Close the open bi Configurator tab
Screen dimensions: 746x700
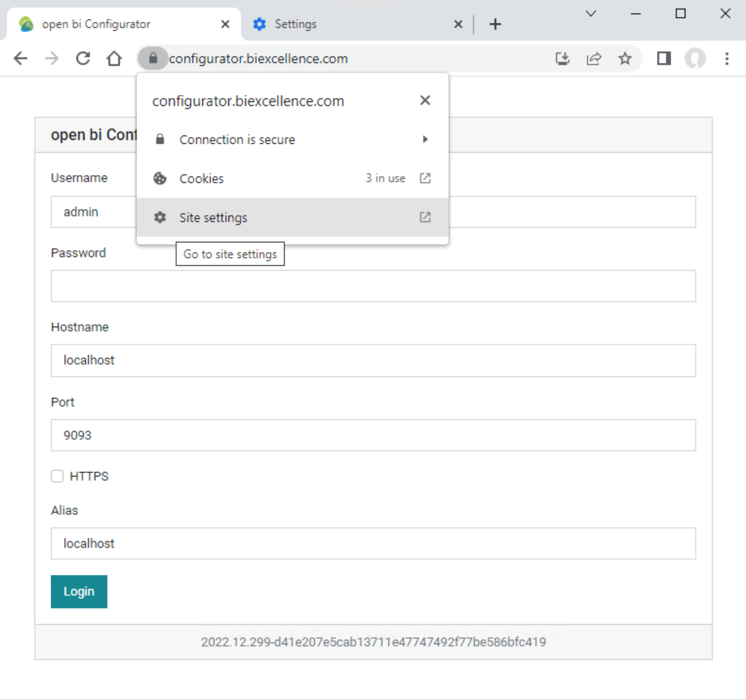coord(225,24)
